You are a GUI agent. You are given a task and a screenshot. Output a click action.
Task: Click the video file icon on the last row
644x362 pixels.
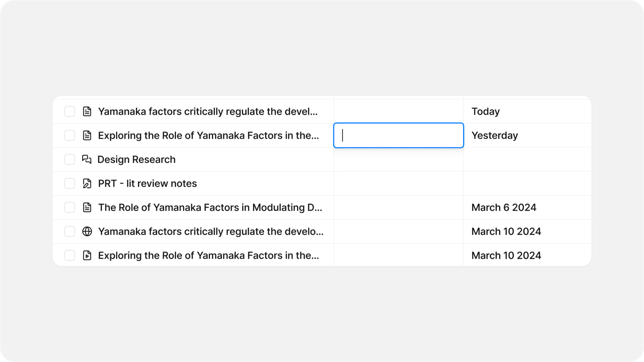(87, 255)
